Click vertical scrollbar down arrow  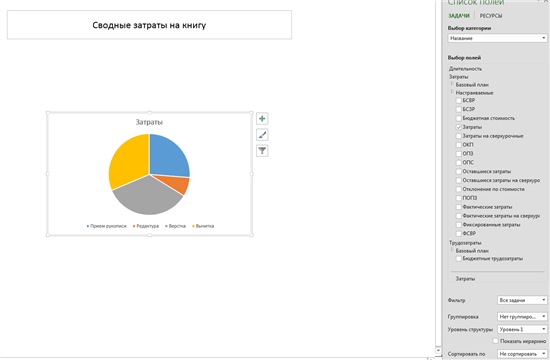point(438,350)
